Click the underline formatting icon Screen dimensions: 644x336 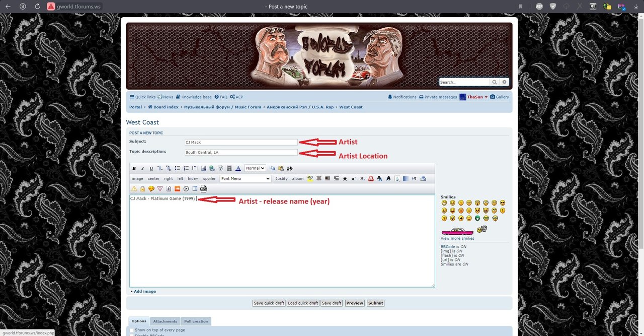pos(151,168)
